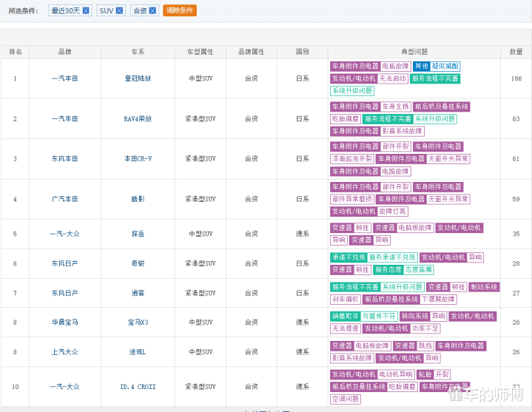Click the count 186 for 皇冠陆放
Viewport: 532px width, 412px height.
(516, 78)
